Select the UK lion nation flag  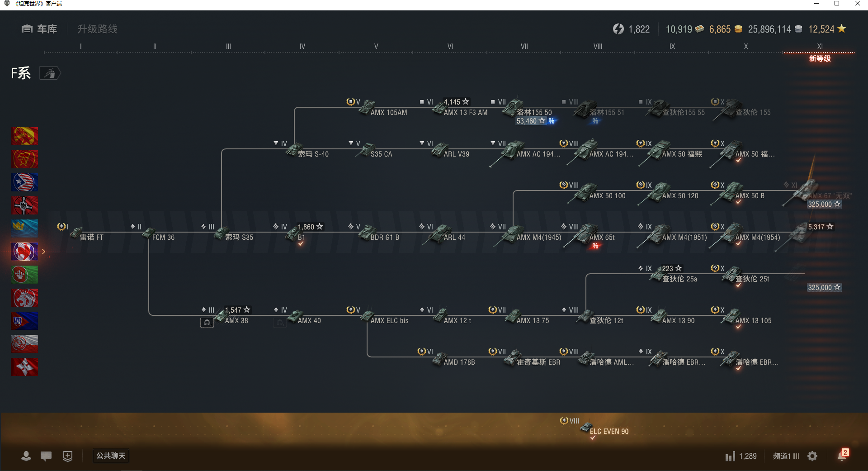pyautogui.click(x=24, y=298)
